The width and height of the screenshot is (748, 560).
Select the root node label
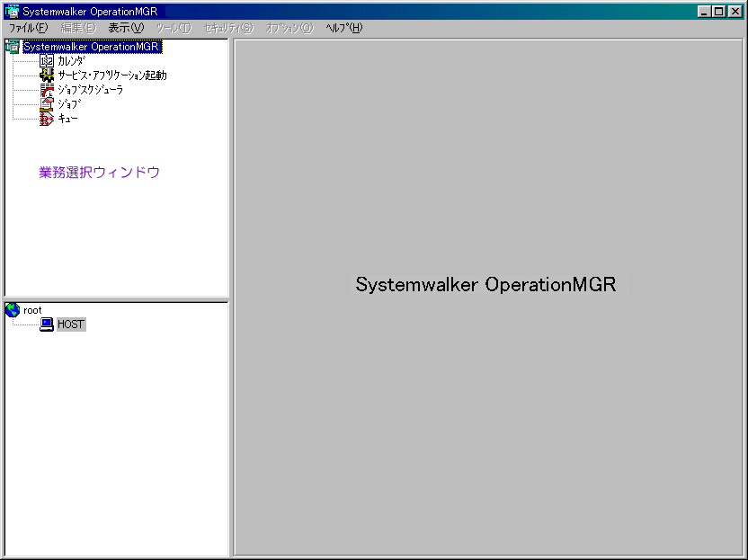32,310
